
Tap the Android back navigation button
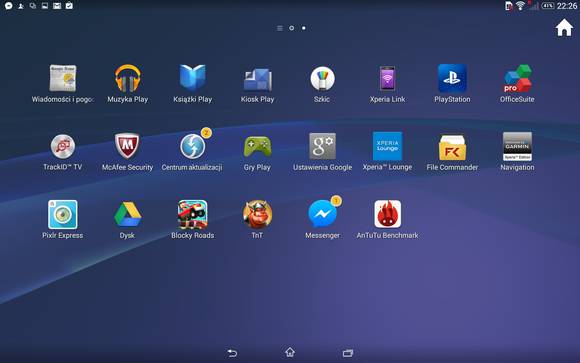pyautogui.click(x=232, y=353)
